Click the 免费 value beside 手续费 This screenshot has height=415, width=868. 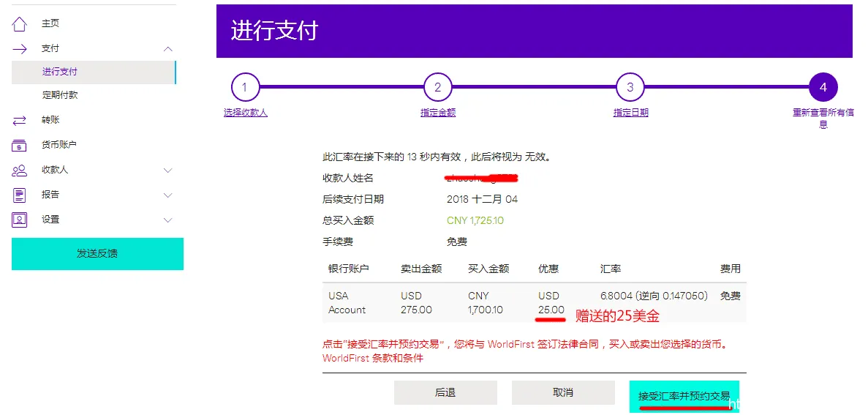(x=457, y=242)
